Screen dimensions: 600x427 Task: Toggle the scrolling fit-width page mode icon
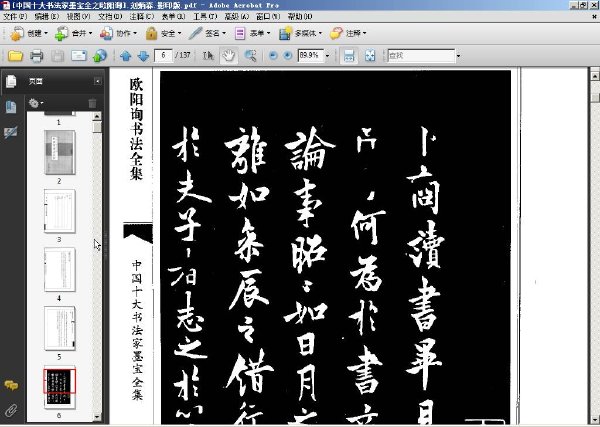point(349,56)
